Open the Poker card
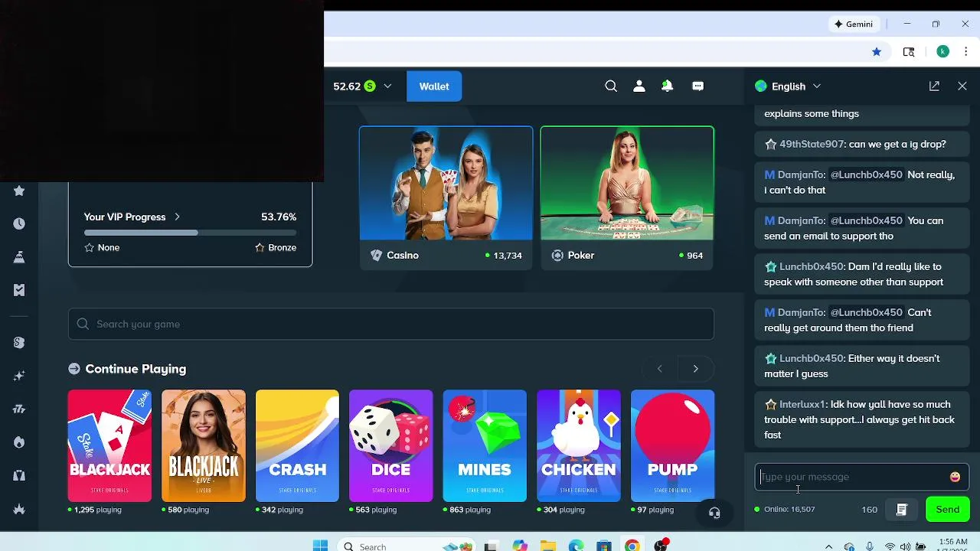 [627, 197]
